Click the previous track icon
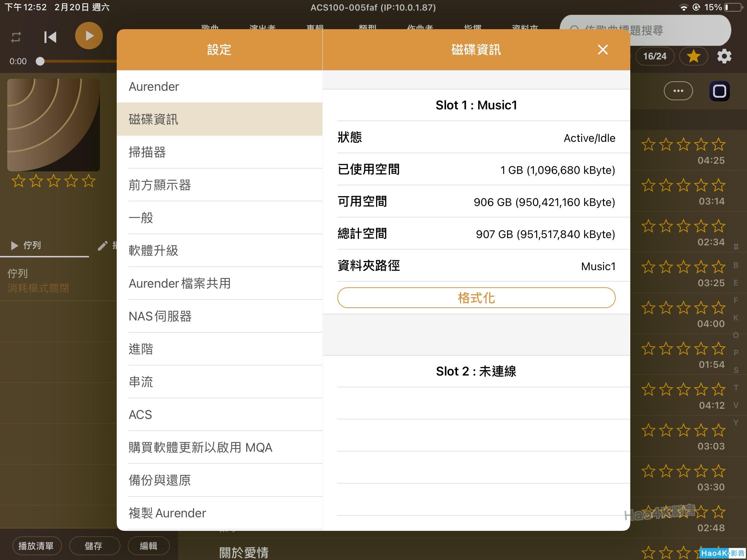 click(50, 37)
